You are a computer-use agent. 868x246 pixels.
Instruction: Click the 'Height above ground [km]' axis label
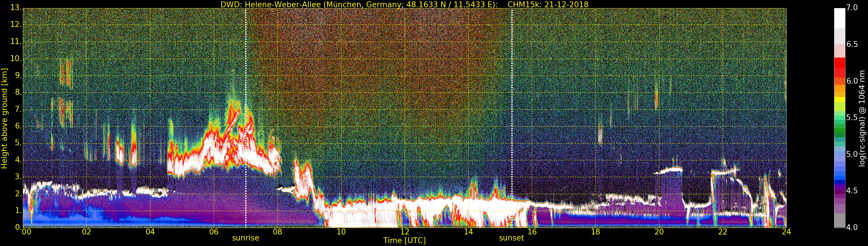click(x=4, y=118)
